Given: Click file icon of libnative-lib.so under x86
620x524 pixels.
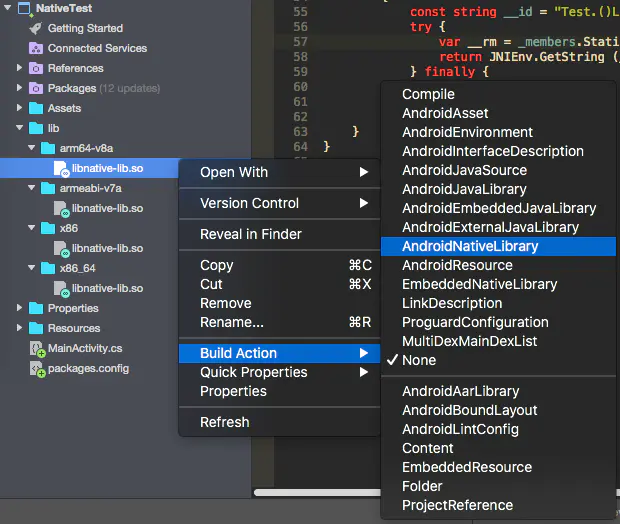Looking at the screenshot, I should [x=61, y=249].
